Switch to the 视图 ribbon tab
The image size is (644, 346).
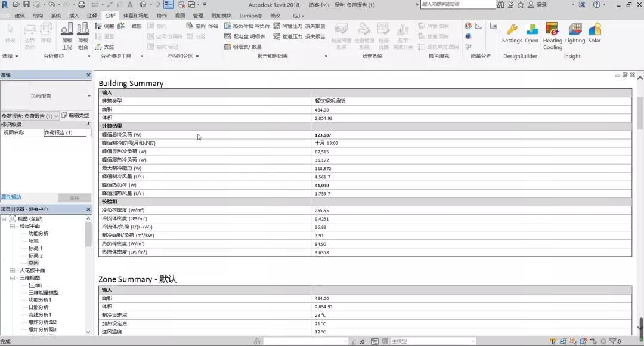(x=179, y=16)
